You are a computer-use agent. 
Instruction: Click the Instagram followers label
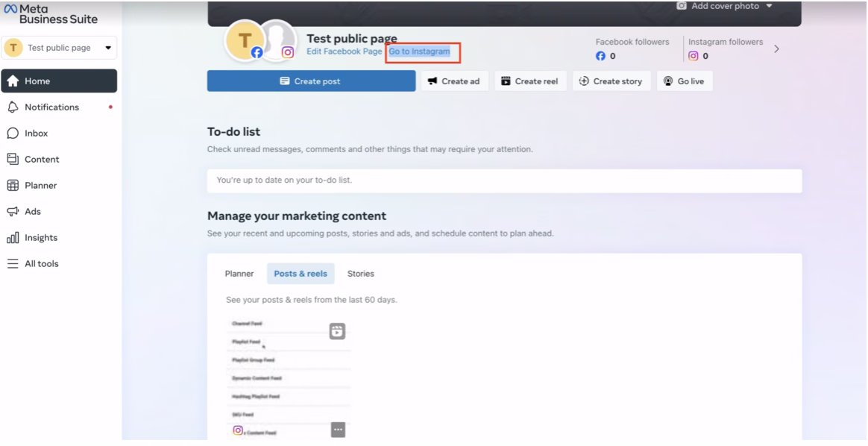(x=726, y=42)
